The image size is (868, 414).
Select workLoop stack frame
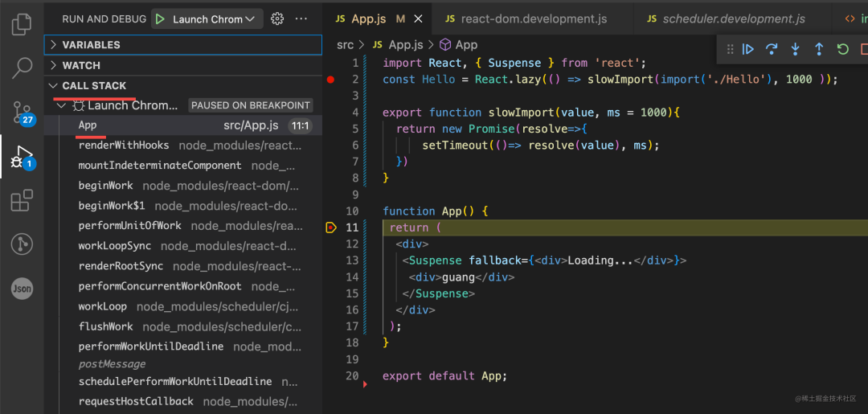[183, 306]
